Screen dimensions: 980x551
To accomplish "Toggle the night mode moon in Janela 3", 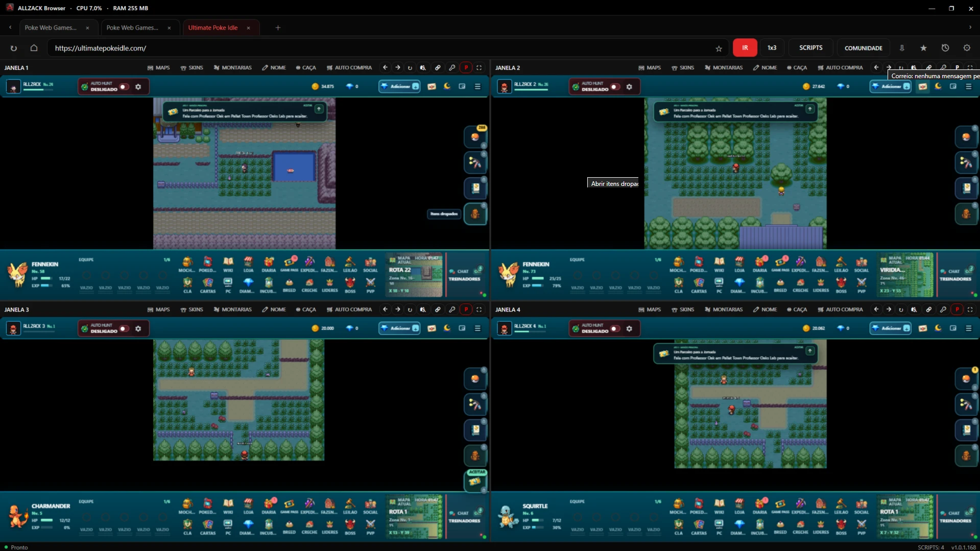I will click(447, 328).
